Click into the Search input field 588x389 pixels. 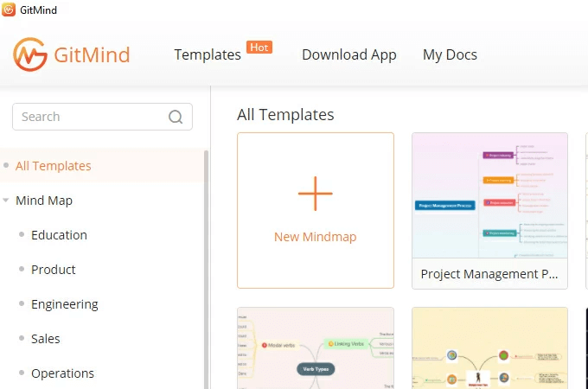click(x=102, y=117)
